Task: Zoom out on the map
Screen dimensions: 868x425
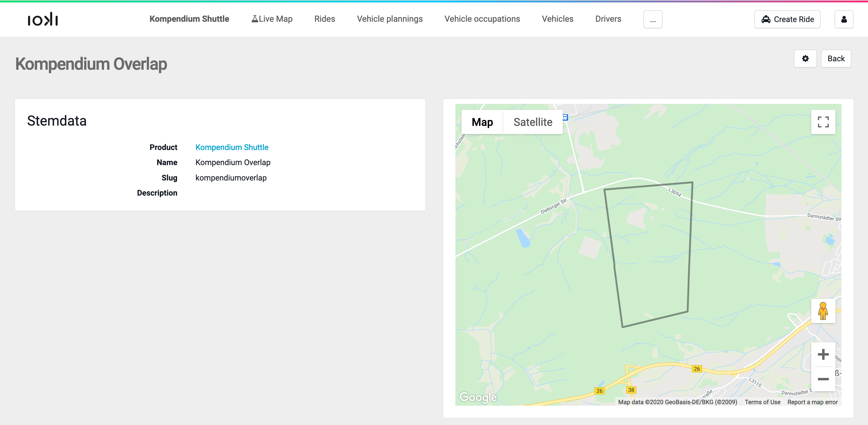Action: (823, 379)
